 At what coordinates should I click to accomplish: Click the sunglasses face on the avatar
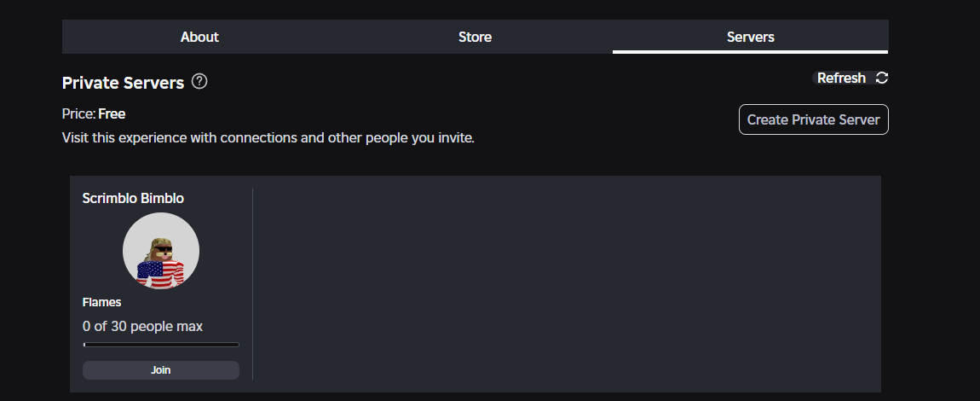point(163,253)
